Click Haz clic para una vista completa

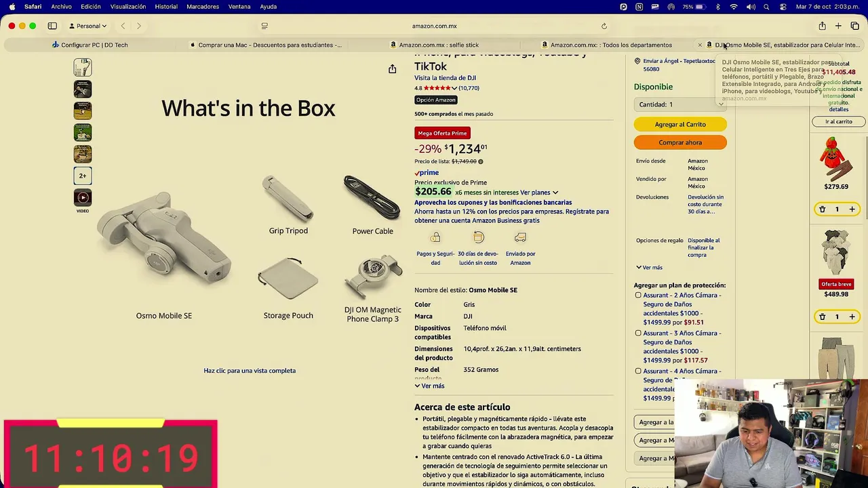tap(250, 371)
